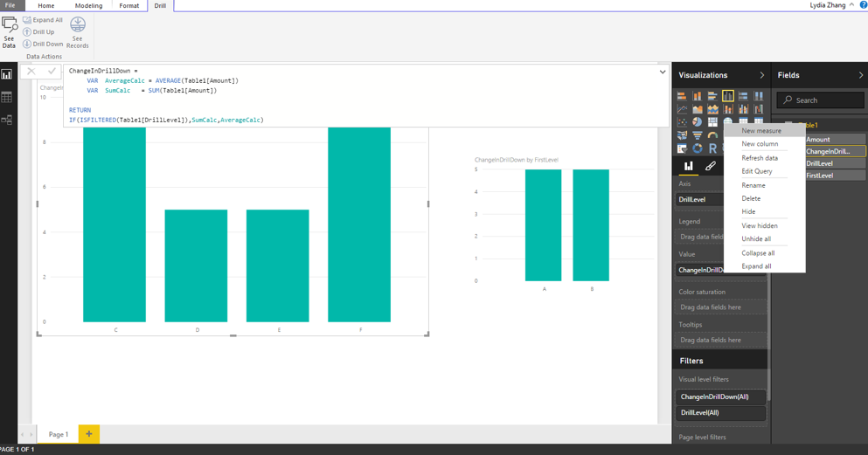Switch to Data view in sidebar
The height and width of the screenshot is (455, 868).
click(7, 97)
